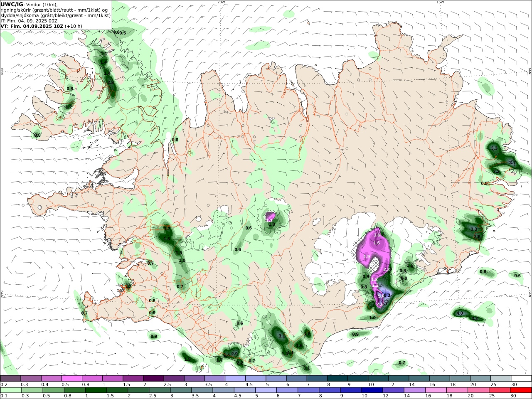
Task: Click the '3.7' rain value on the east coast
Action: point(512,163)
